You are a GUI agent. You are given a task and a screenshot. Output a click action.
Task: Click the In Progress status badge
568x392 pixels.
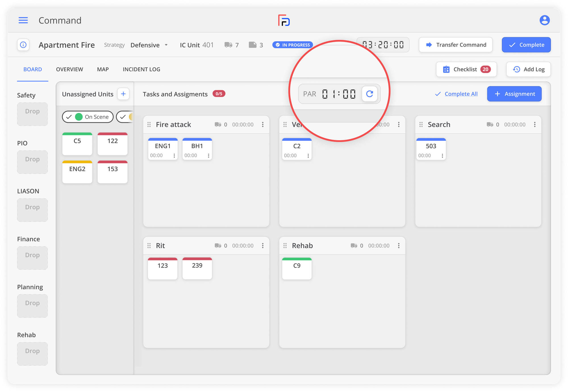tap(293, 45)
